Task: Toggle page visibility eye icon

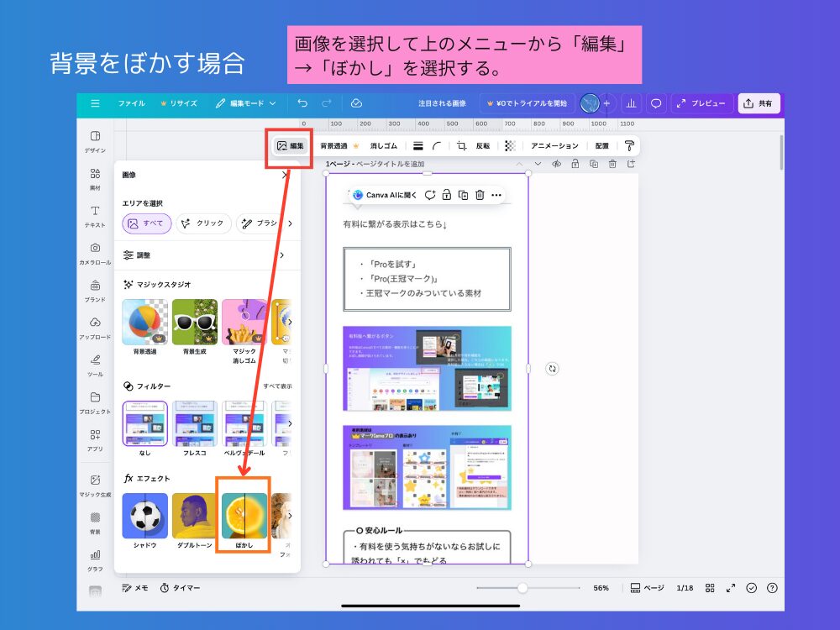Action: pos(556,164)
